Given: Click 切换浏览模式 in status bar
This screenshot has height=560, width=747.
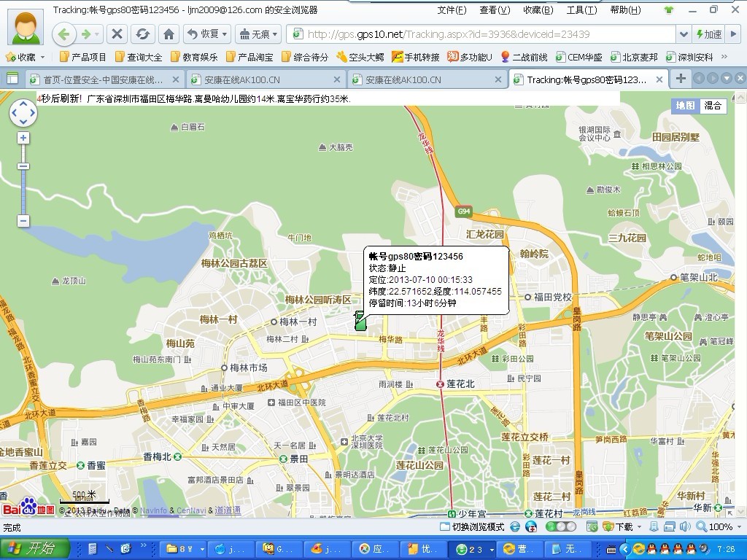Looking at the screenshot, I should pyautogui.click(x=472, y=526).
